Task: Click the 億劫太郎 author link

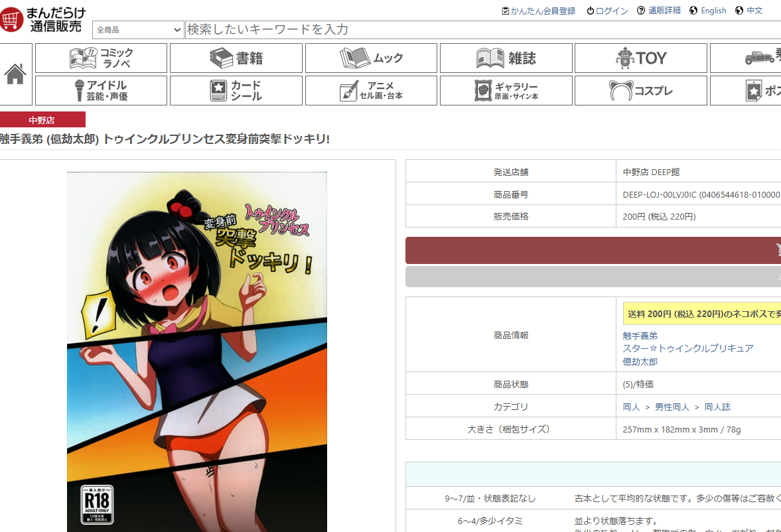Action: pyautogui.click(x=640, y=362)
